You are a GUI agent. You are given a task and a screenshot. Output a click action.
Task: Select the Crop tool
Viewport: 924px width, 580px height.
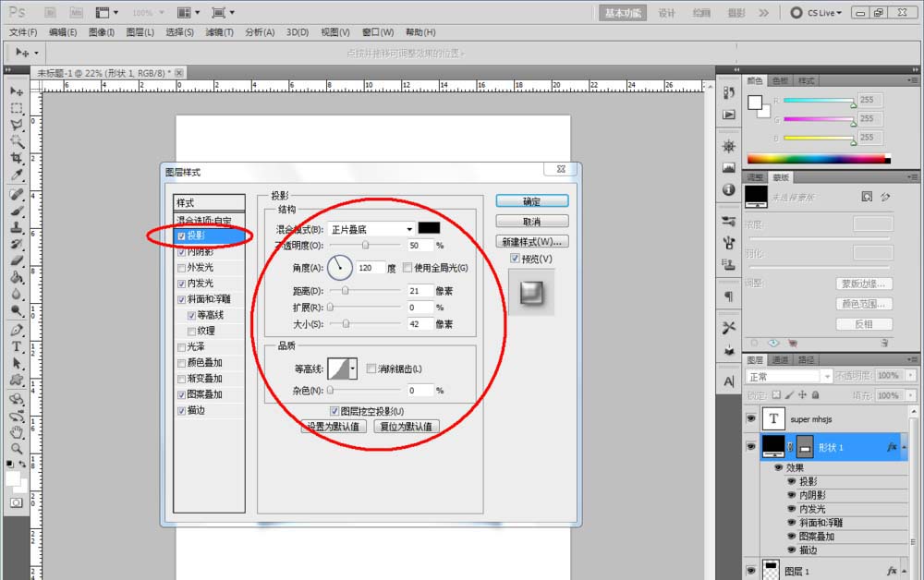pos(17,158)
